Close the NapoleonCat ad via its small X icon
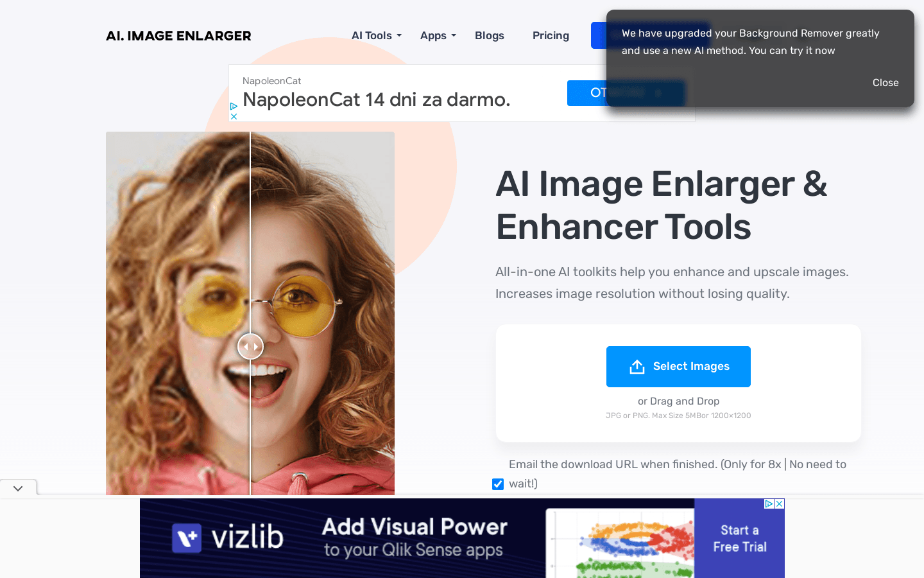The height and width of the screenshot is (578, 924). pos(234,116)
